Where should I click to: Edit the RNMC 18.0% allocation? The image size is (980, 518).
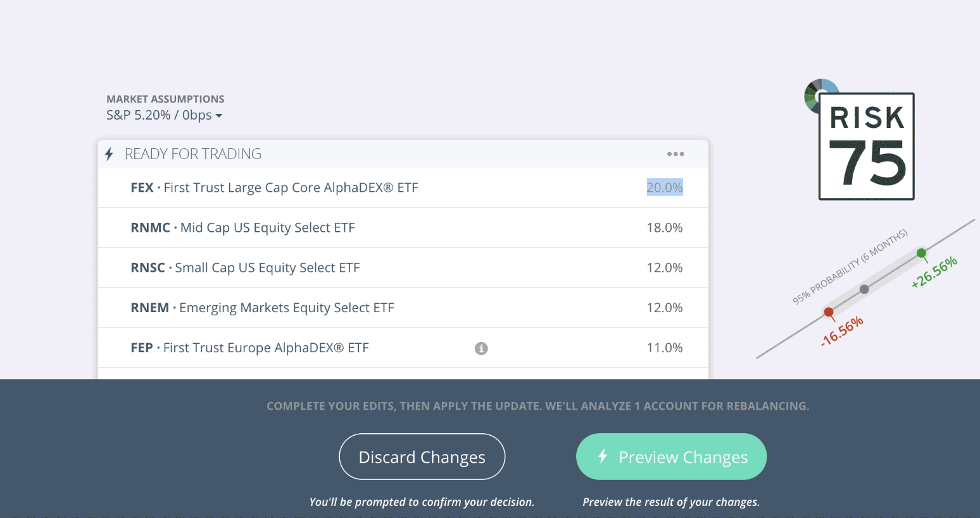(664, 228)
